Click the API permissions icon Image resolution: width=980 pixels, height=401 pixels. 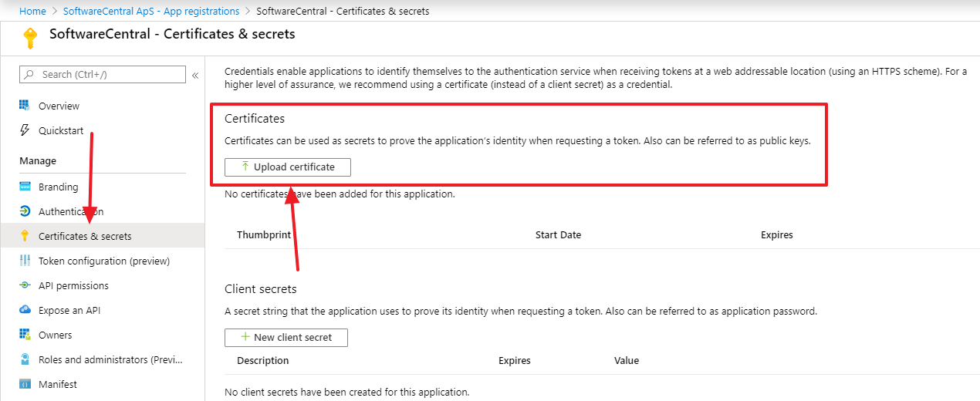25,285
